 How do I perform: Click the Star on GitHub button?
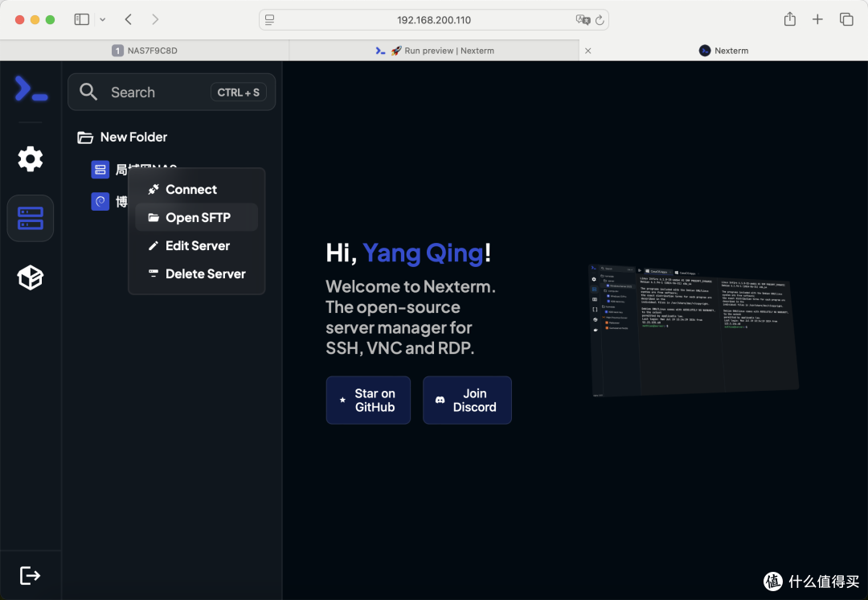[x=368, y=401]
